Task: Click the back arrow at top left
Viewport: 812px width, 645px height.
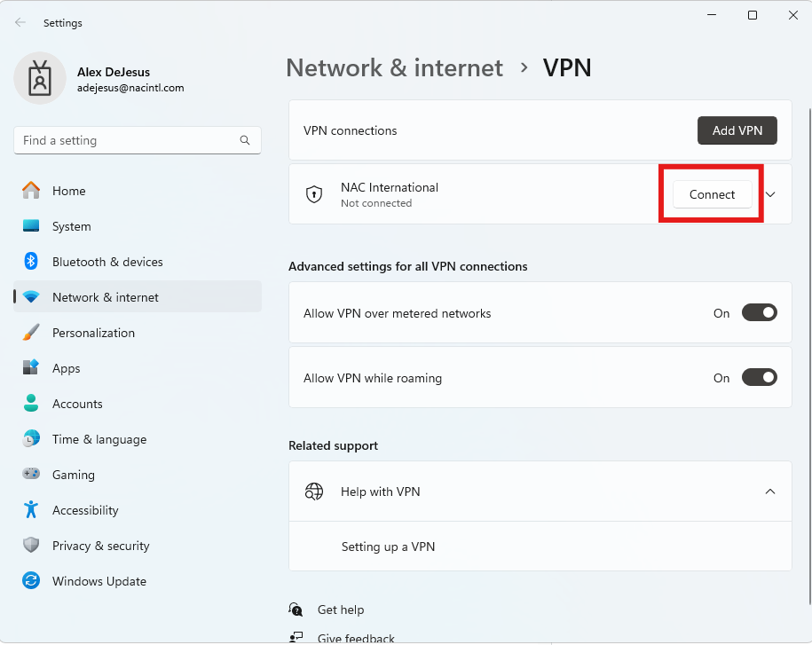Action: 20,22
